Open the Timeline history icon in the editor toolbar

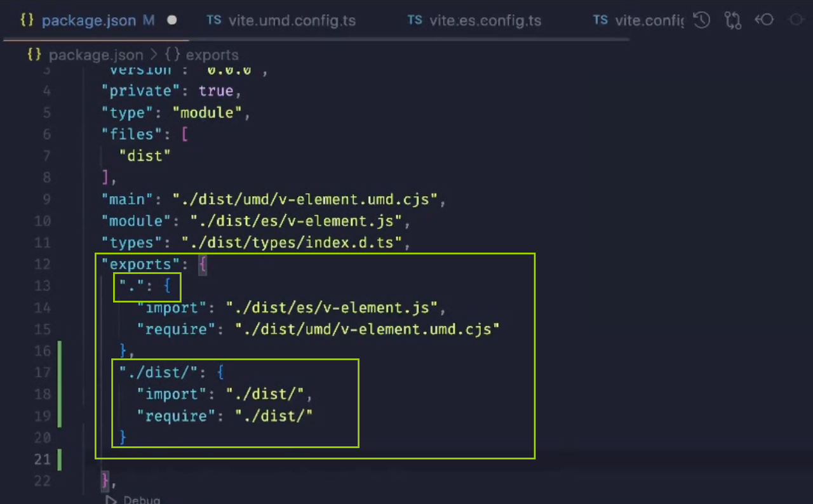(702, 20)
